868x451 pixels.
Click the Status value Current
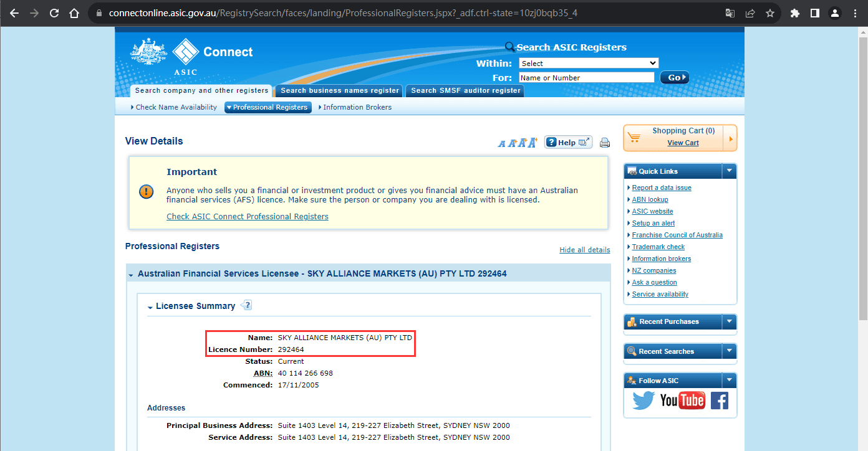coord(291,361)
